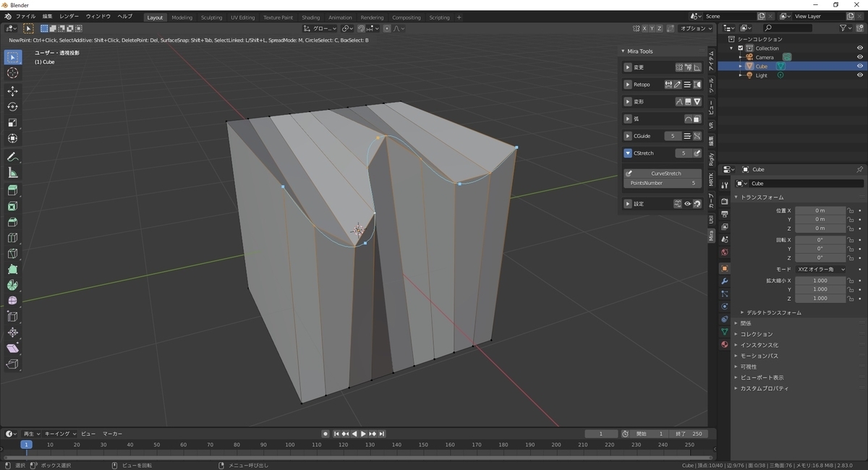Image resolution: width=868 pixels, height=470 pixels.
Task: Select the Rip Region tool
Action: (x=12, y=364)
